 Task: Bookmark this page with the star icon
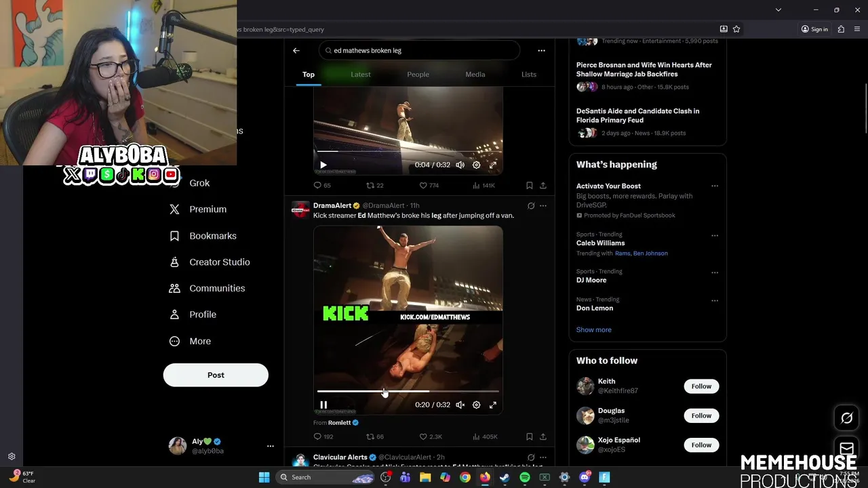coord(736,29)
